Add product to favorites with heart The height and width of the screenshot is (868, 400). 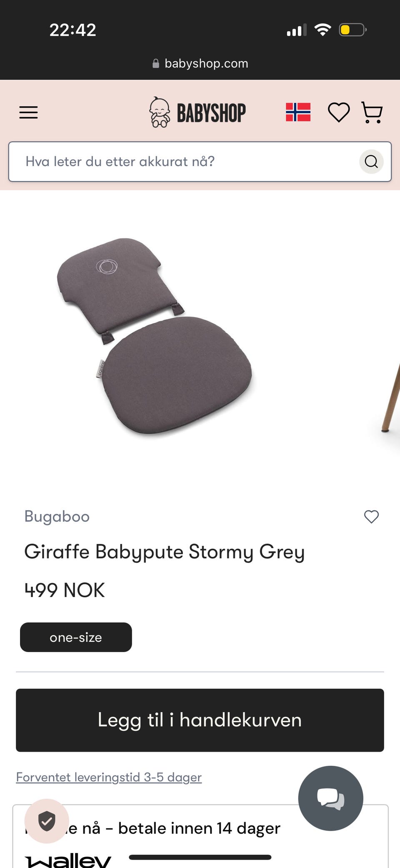pos(371,517)
